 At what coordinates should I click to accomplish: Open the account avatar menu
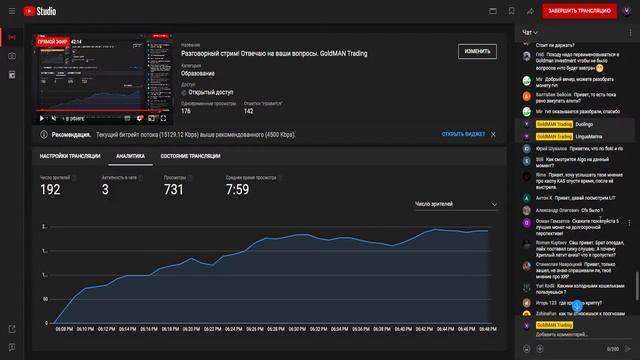click(x=627, y=11)
